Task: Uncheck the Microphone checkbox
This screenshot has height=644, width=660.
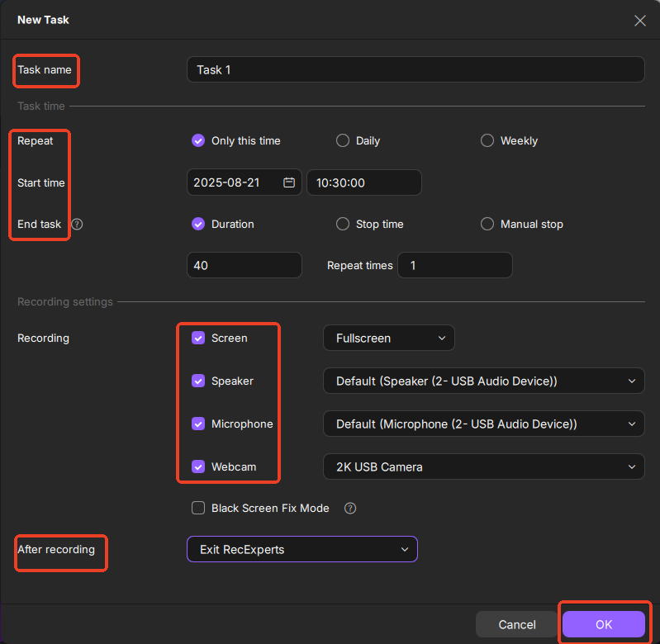Action: pos(198,424)
